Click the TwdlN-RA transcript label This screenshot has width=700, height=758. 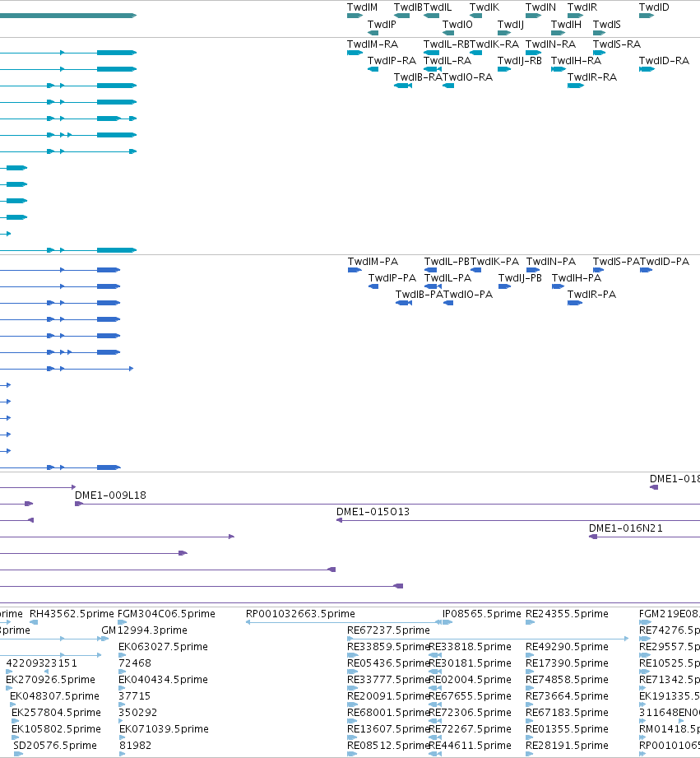(x=551, y=44)
